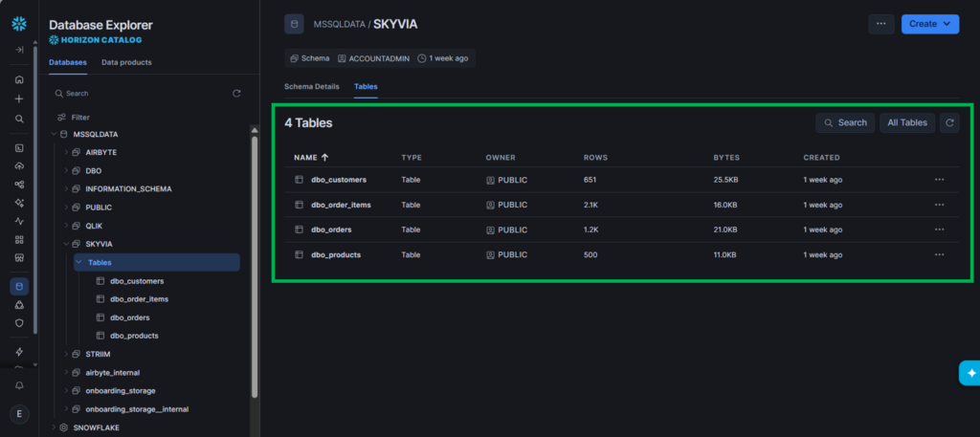The height and width of the screenshot is (437, 980).
Task: Expand the INFORMATION_SCHEMA node
Action: tap(66, 188)
